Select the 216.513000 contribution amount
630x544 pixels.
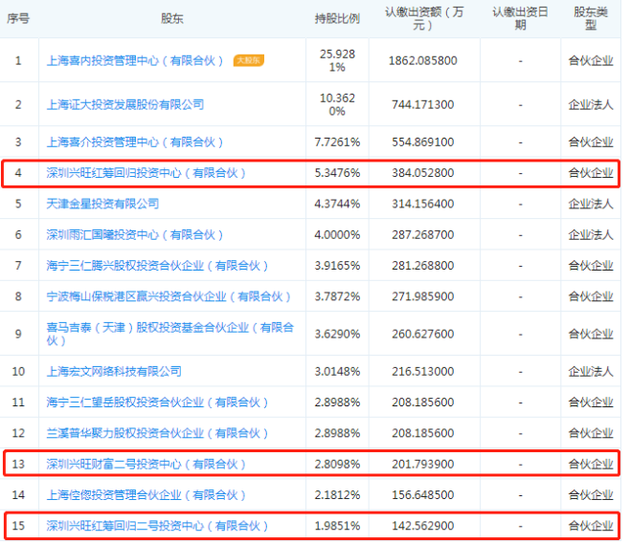click(x=423, y=371)
